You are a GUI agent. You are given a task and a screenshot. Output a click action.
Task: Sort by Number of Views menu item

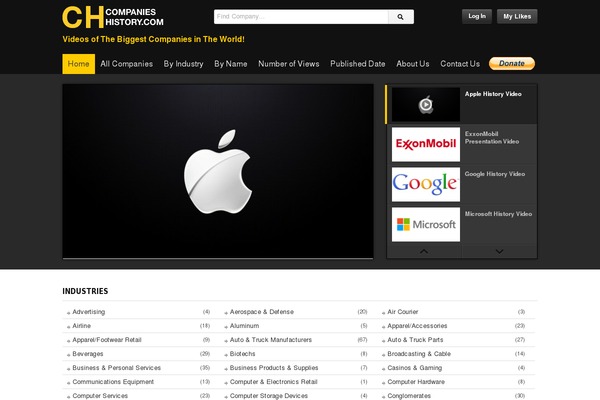[289, 64]
